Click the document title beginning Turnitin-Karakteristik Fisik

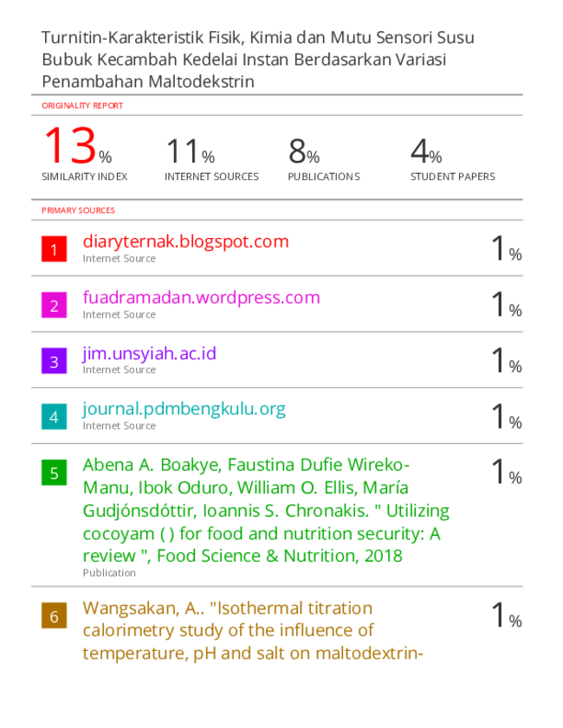pyautogui.click(x=258, y=60)
